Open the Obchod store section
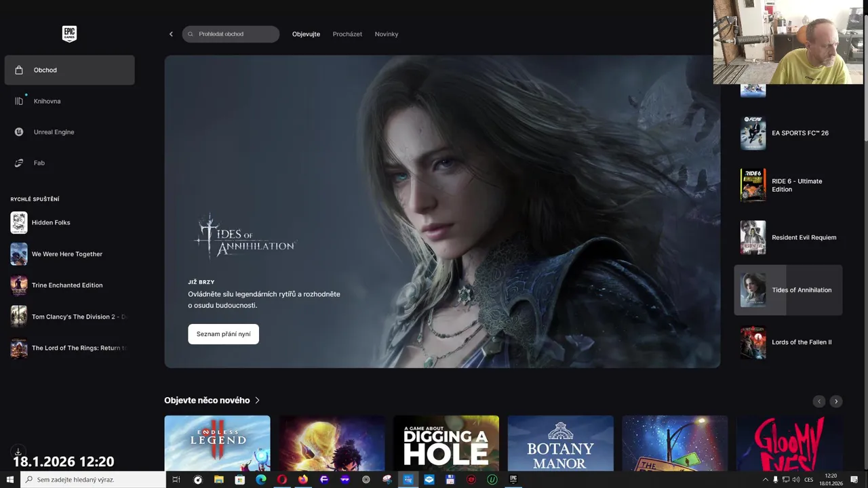 pyautogui.click(x=69, y=70)
